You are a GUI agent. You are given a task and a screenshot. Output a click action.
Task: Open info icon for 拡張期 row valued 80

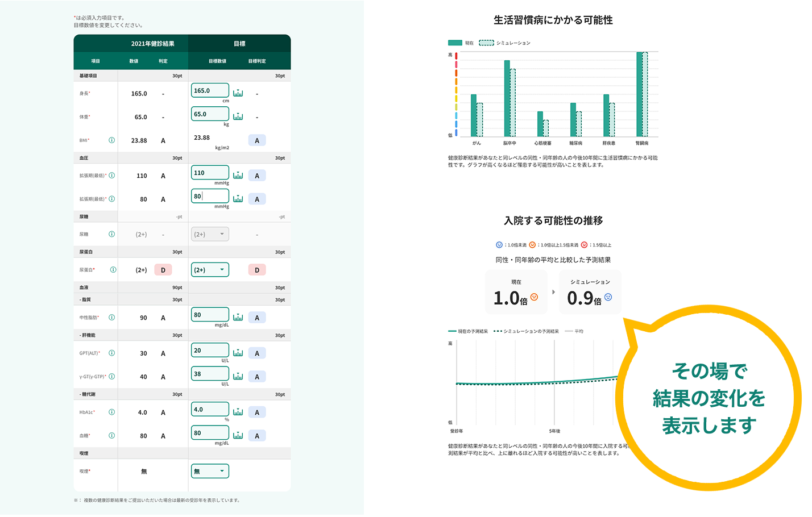[111, 199]
